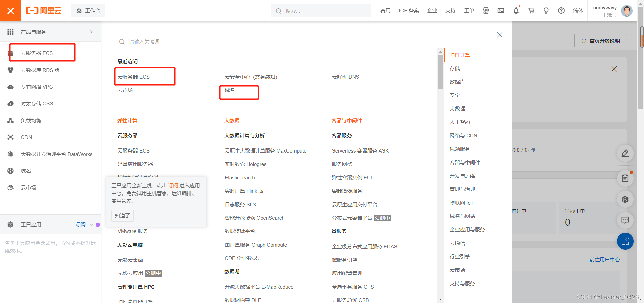Open the 工单 menu
Viewport: 644px width, 303px height.
pyautogui.click(x=469, y=11)
